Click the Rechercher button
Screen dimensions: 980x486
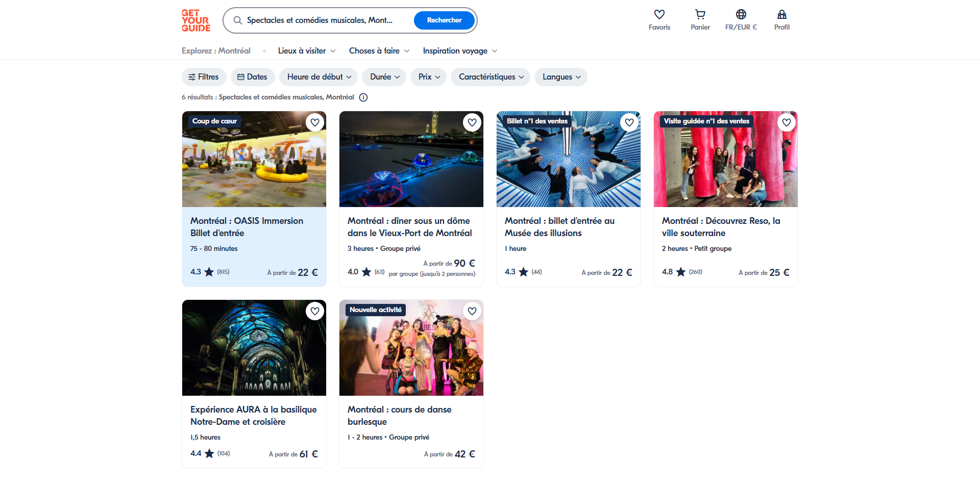(x=444, y=20)
